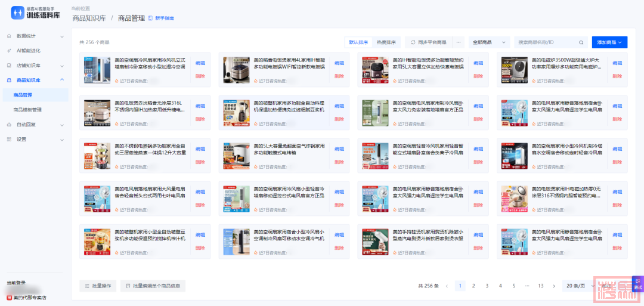The image size is (644, 306).
Task: Open the three-dot more options menu
Action: click(459, 42)
